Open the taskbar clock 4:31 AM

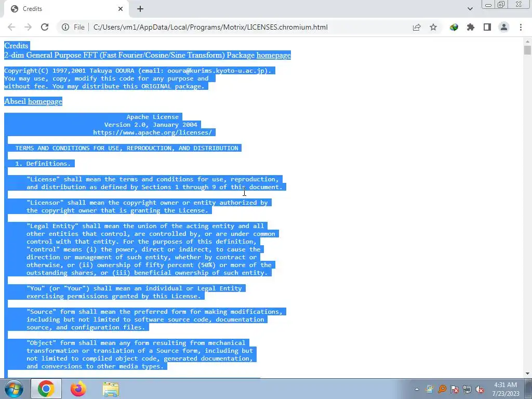[506, 389]
